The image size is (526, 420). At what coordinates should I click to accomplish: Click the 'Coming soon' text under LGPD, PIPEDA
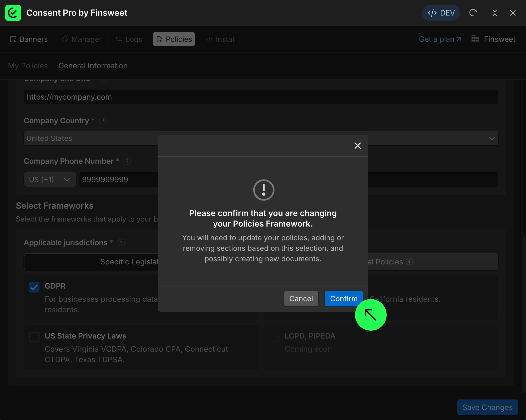(x=308, y=349)
